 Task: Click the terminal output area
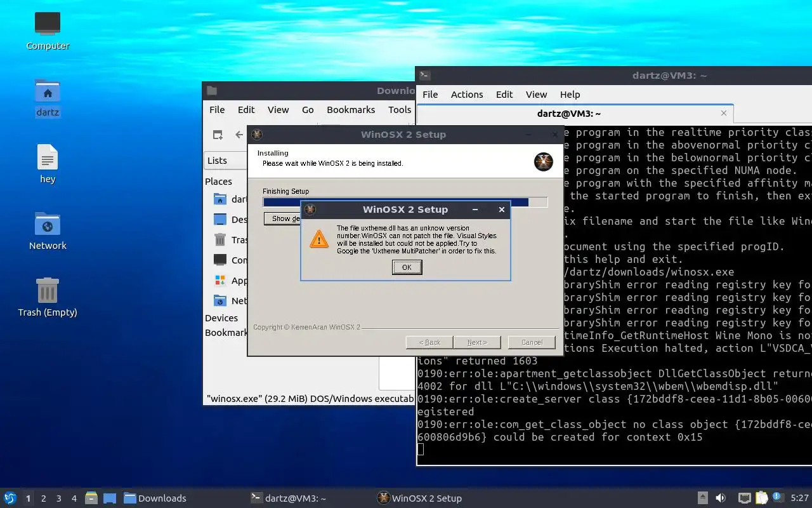[614, 295]
